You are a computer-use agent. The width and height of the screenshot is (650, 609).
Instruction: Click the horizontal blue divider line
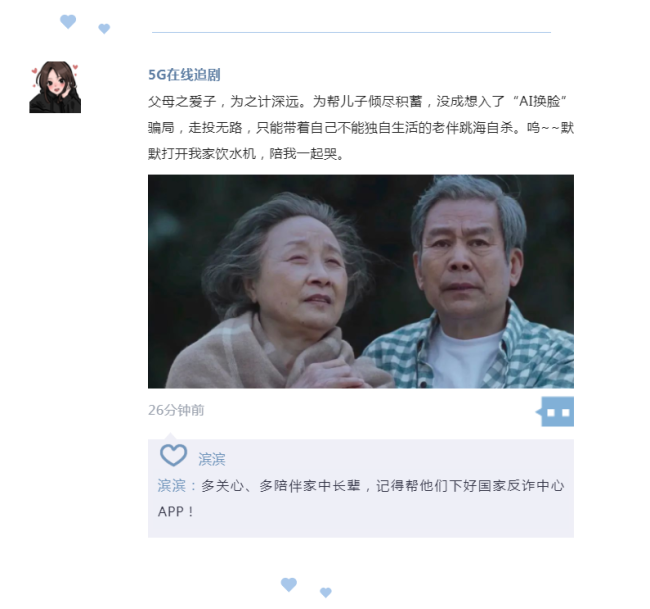pos(352,32)
